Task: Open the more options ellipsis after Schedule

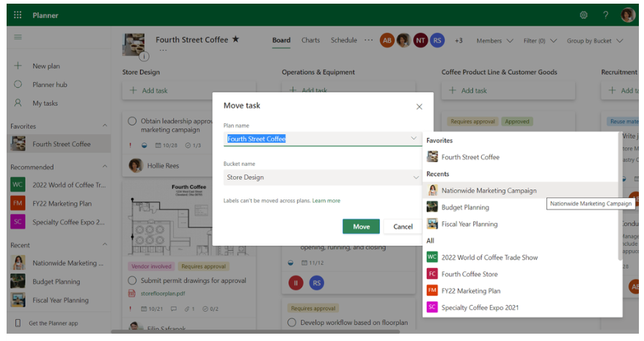Action: pos(368,40)
